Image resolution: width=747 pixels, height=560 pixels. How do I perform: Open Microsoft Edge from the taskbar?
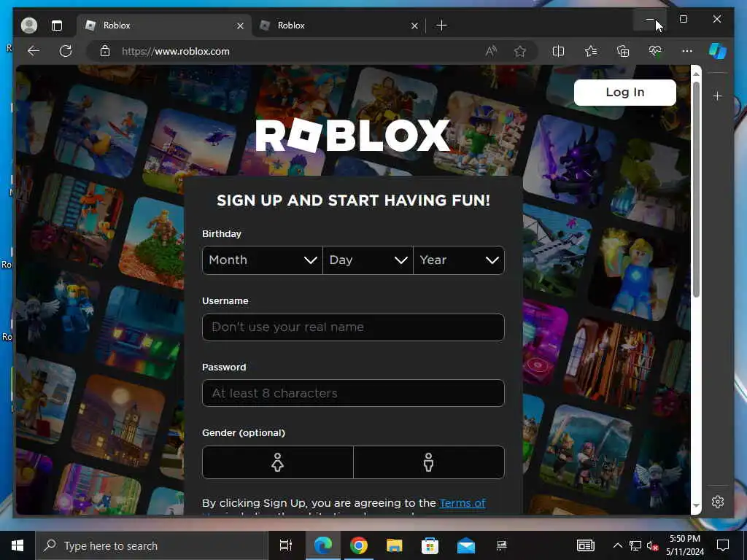coord(322,545)
